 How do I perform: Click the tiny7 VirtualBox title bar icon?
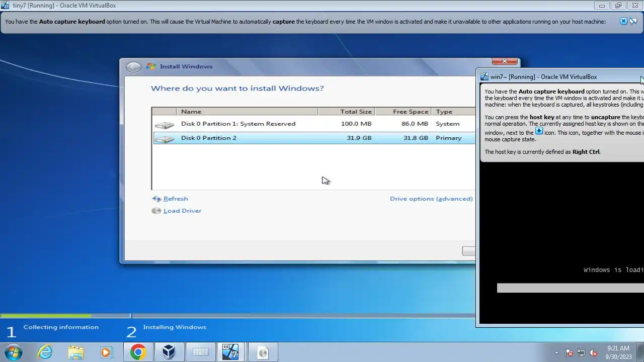(x=6, y=6)
